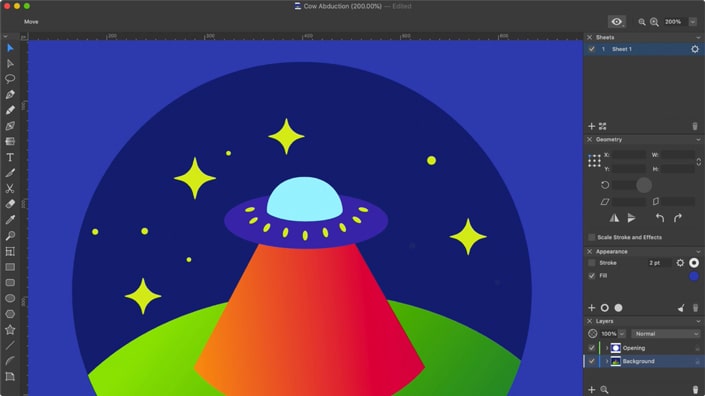Flip vertically in Geometry panel
The height and width of the screenshot is (396, 705).
pyautogui.click(x=631, y=218)
